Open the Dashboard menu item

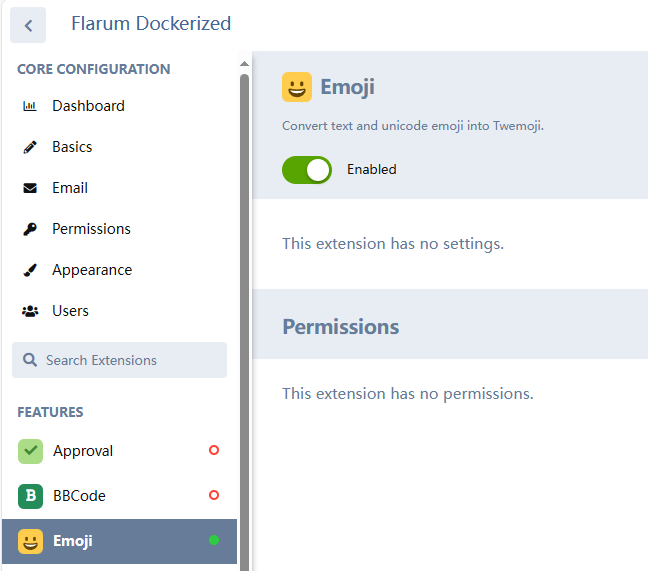coord(119,106)
